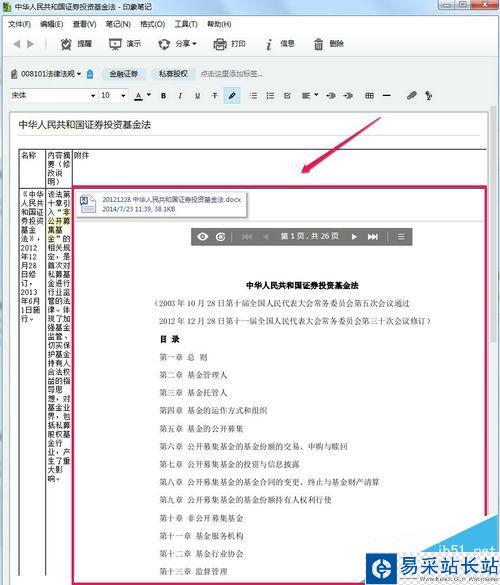Click the add-tag field after 私募股权
This screenshot has width=500, height=585.
click(231, 74)
